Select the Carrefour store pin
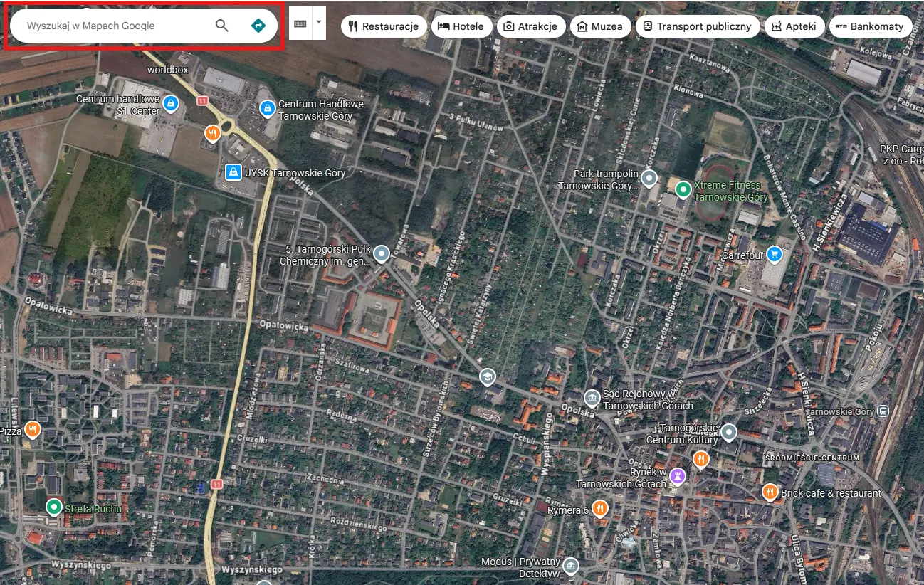Image resolution: width=924 pixels, height=585 pixels. [773, 254]
